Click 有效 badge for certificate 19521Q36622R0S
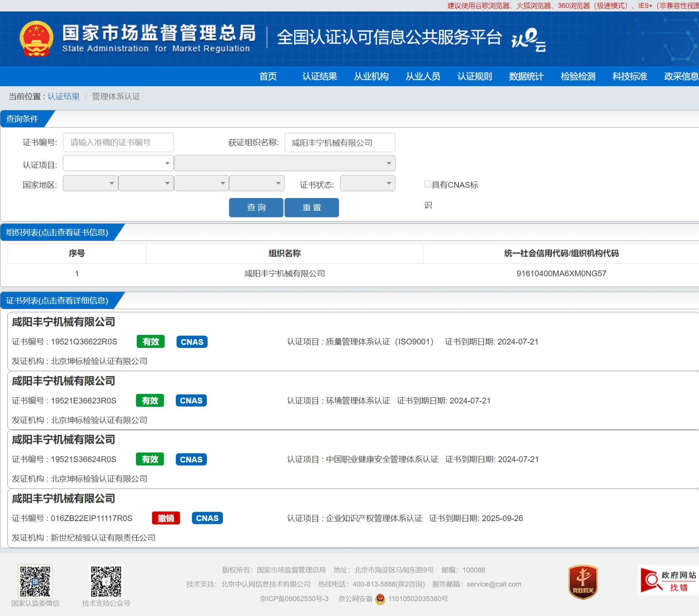699x616 pixels. click(151, 342)
